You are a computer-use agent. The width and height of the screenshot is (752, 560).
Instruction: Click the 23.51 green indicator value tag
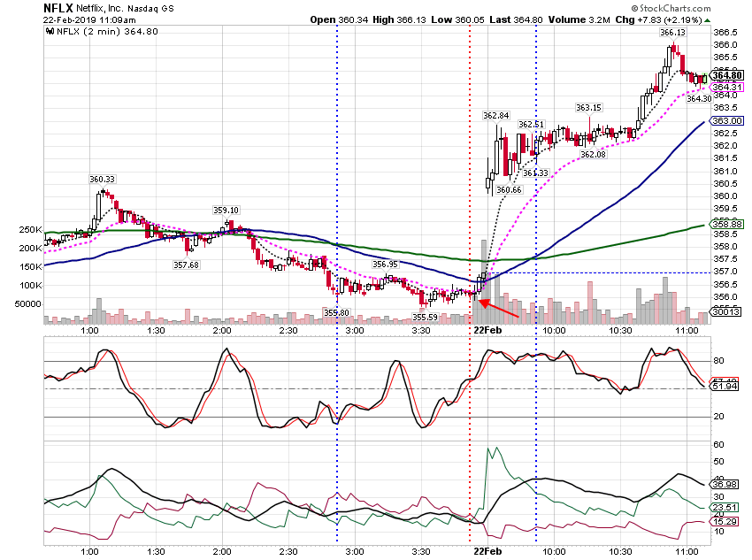click(725, 508)
